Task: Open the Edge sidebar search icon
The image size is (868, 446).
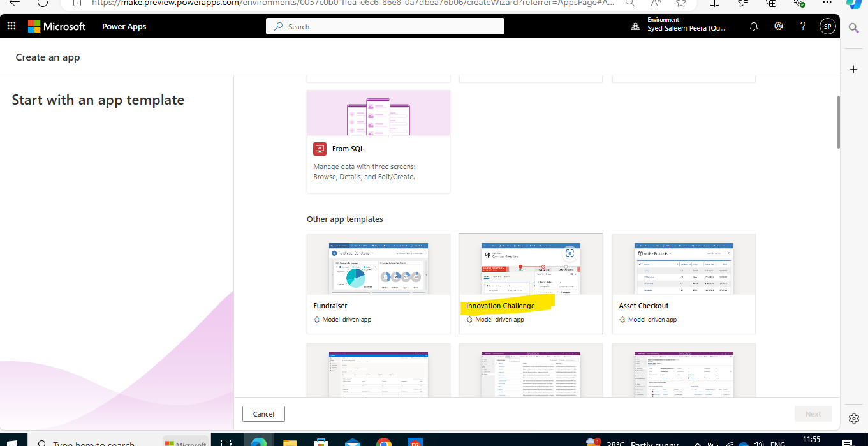Action: coord(853,28)
